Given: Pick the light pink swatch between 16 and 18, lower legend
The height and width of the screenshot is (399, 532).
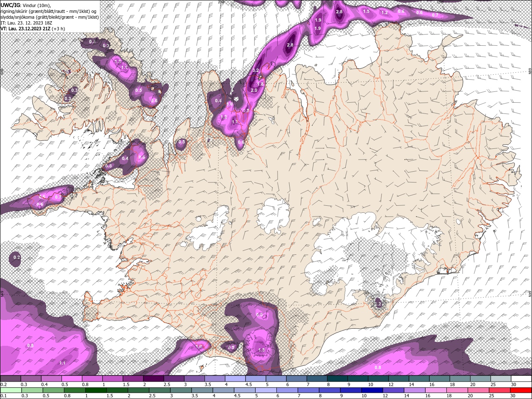Looking at the screenshot, I should tap(436, 390).
